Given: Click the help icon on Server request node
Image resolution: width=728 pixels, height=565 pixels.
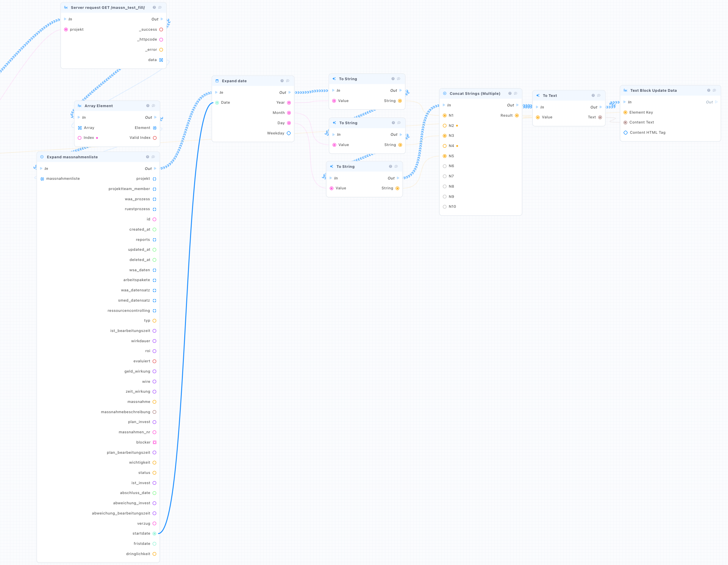Looking at the screenshot, I should 154,8.
